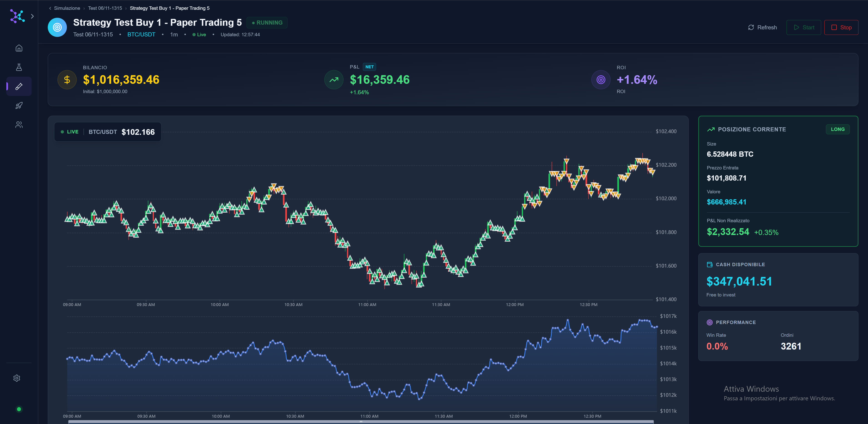Go back using Simulazione breadcrumb chevron

point(50,8)
